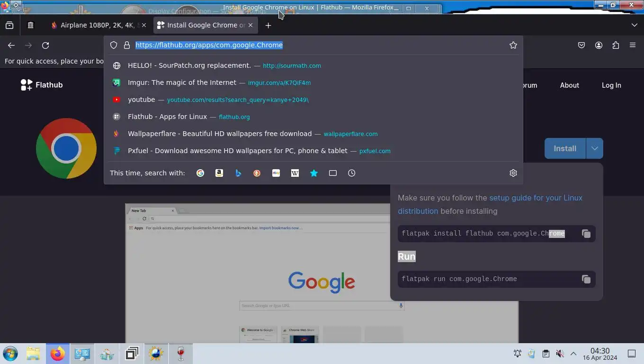
Task: Close the Install Google Chrome tab
Action: 250,25
